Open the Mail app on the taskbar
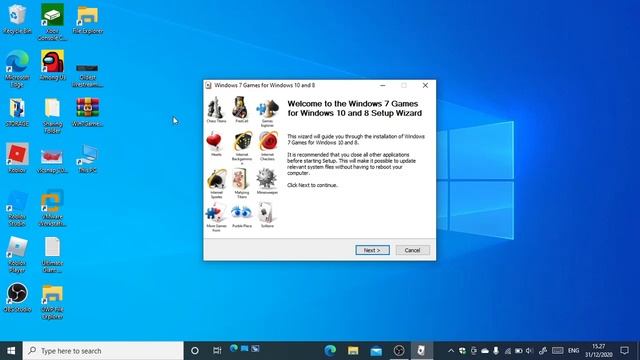This screenshot has height=360, width=640. point(376,351)
